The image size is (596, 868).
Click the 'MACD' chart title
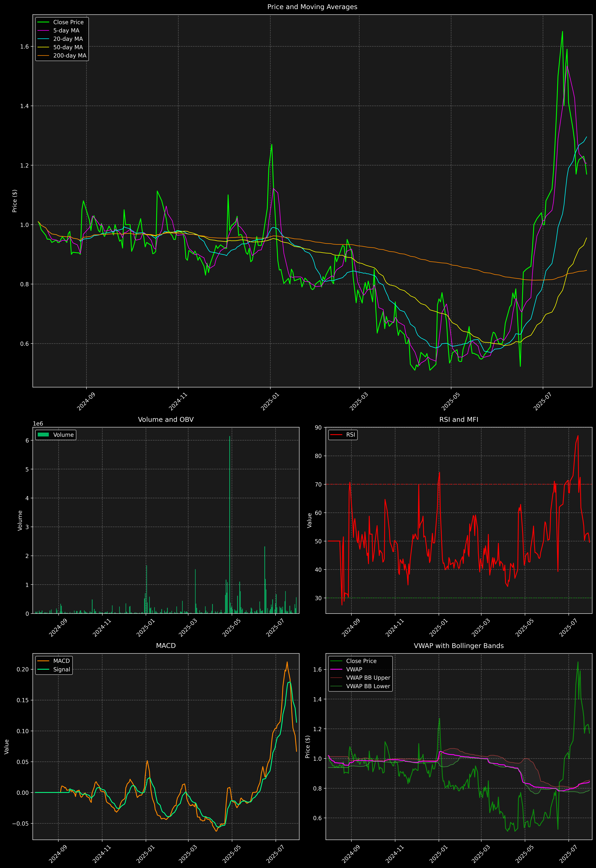pos(166,646)
